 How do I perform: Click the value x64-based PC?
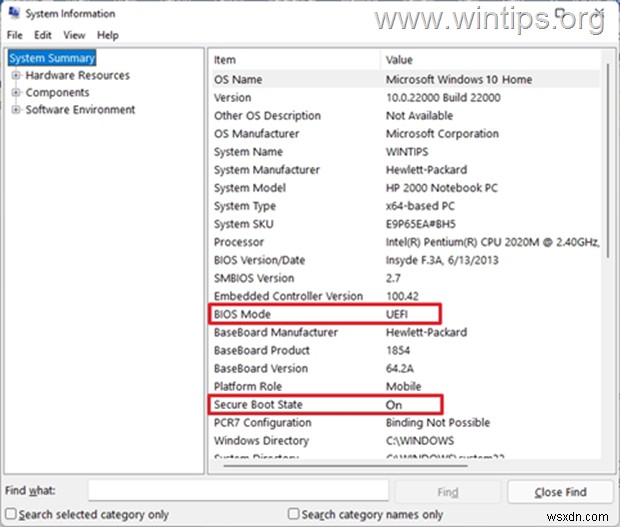coord(420,206)
